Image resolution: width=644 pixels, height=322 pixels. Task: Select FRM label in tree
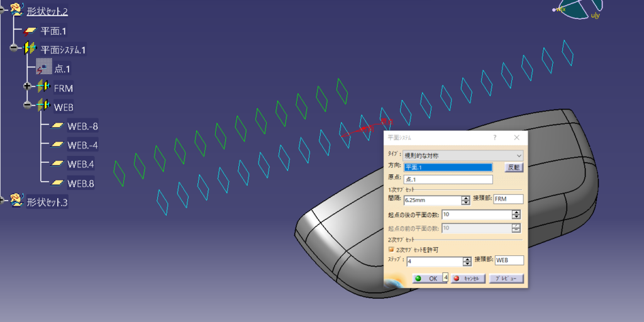coord(64,87)
